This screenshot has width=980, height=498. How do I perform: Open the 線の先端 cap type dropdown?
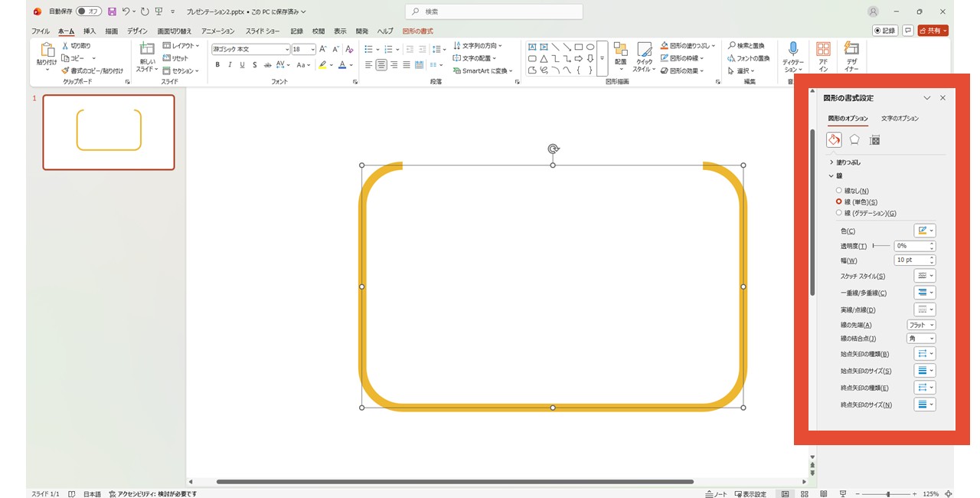point(921,325)
